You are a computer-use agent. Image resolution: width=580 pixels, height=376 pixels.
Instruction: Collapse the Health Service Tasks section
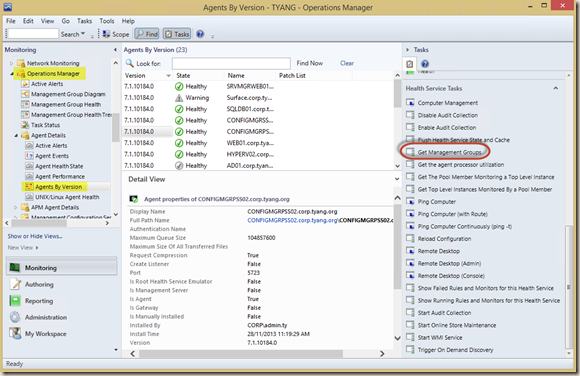click(x=556, y=88)
